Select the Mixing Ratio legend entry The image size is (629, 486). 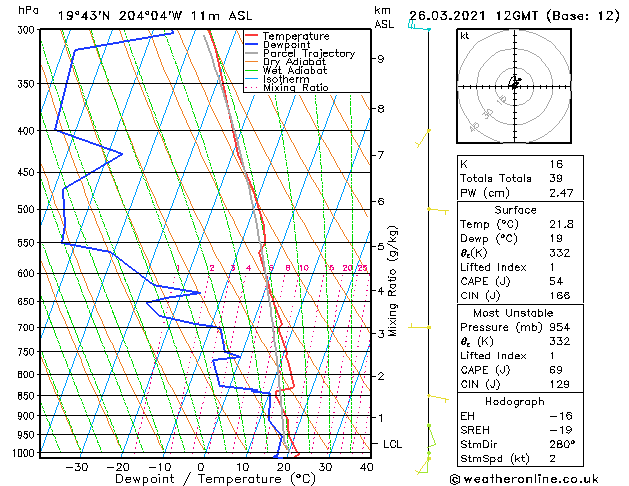point(296,87)
